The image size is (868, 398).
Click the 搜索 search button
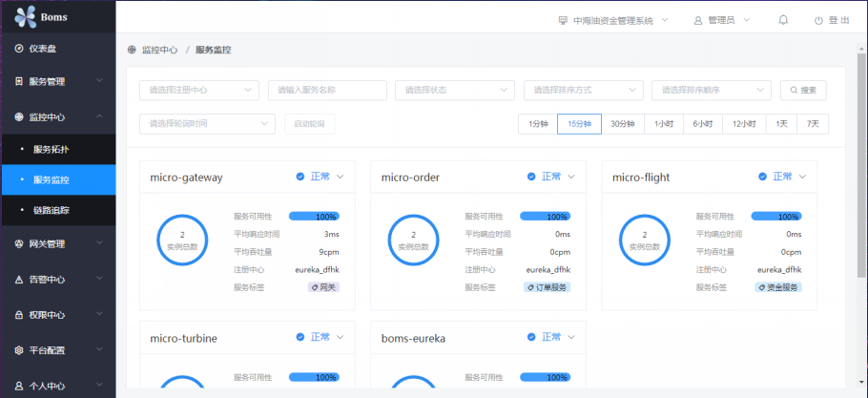tap(803, 91)
